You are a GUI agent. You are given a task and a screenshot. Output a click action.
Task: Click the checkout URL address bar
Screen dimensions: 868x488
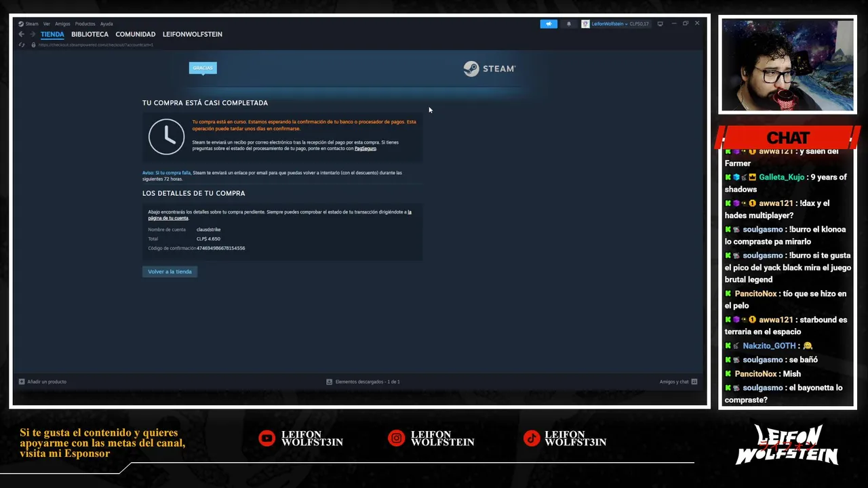96,45
